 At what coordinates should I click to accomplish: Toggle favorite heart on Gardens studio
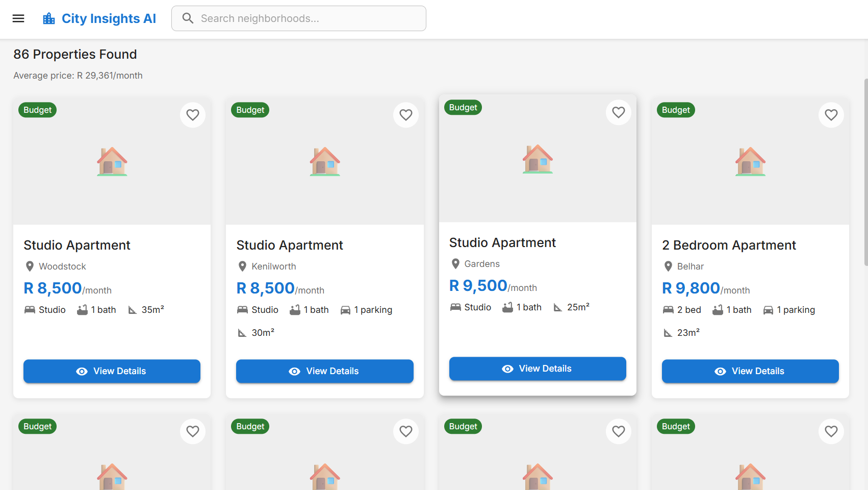619,112
